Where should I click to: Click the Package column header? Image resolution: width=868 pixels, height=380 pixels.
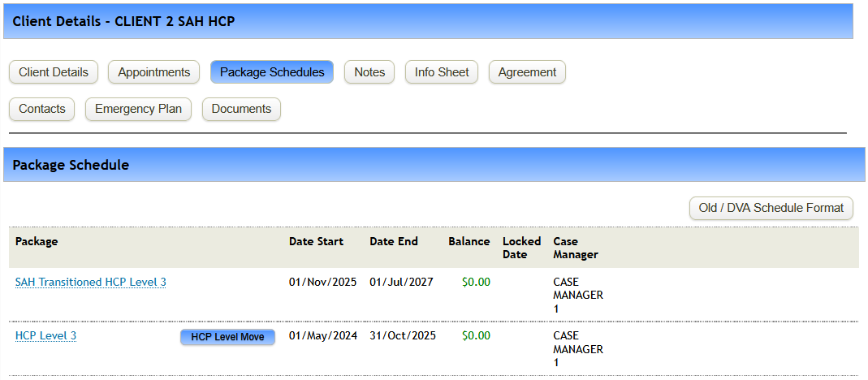(x=37, y=241)
